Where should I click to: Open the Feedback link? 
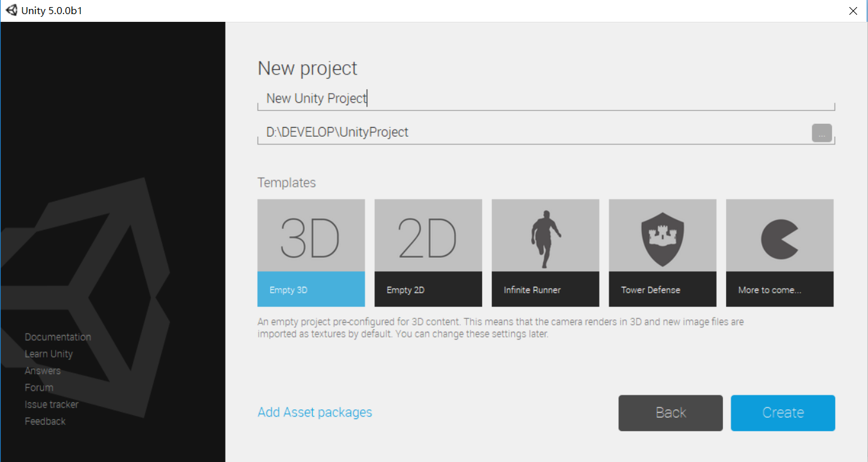(x=45, y=421)
